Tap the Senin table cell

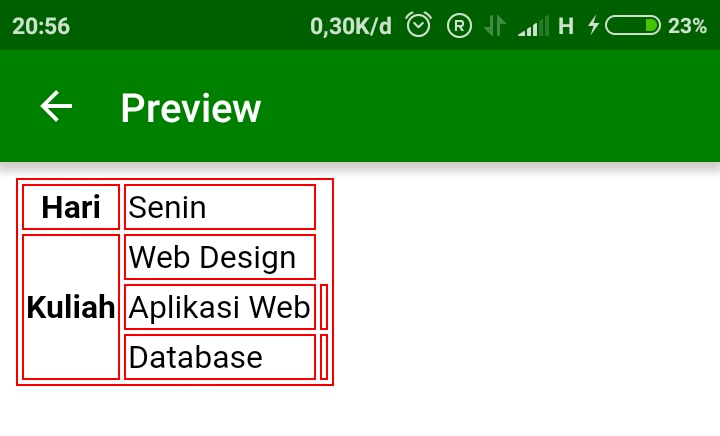pyautogui.click(x=220, y=207)
